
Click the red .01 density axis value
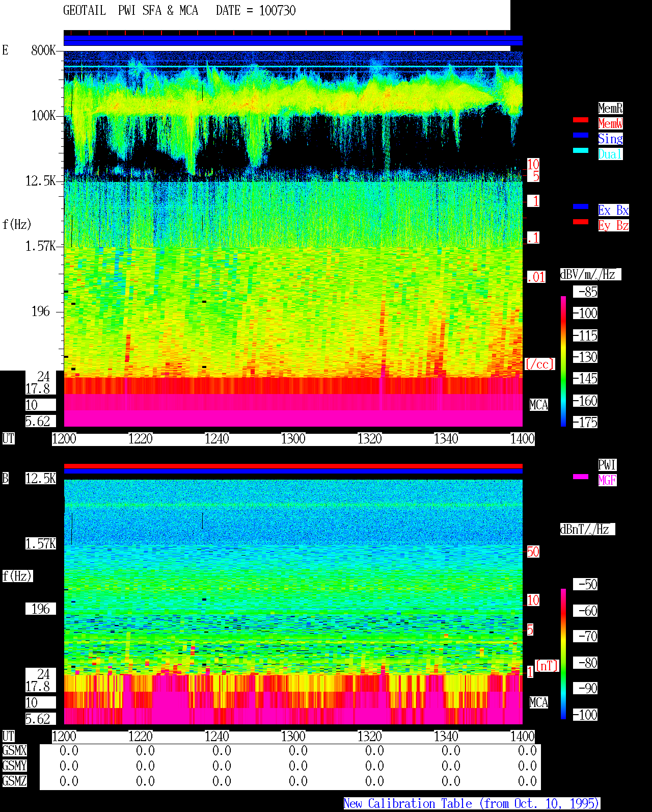(x=536, y=277)
